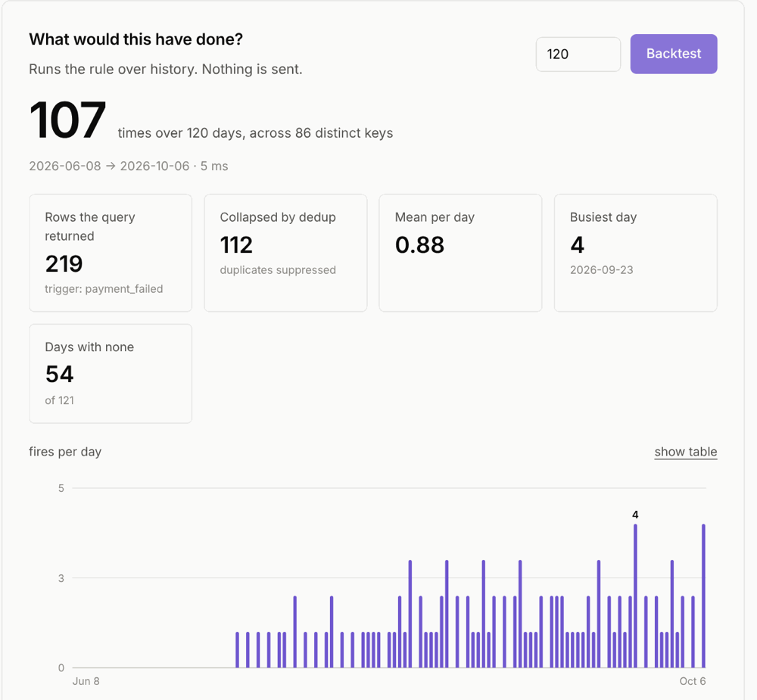This screenshot has width=757, height=700.
Task: Open the show table link
Action: [686, 452]
